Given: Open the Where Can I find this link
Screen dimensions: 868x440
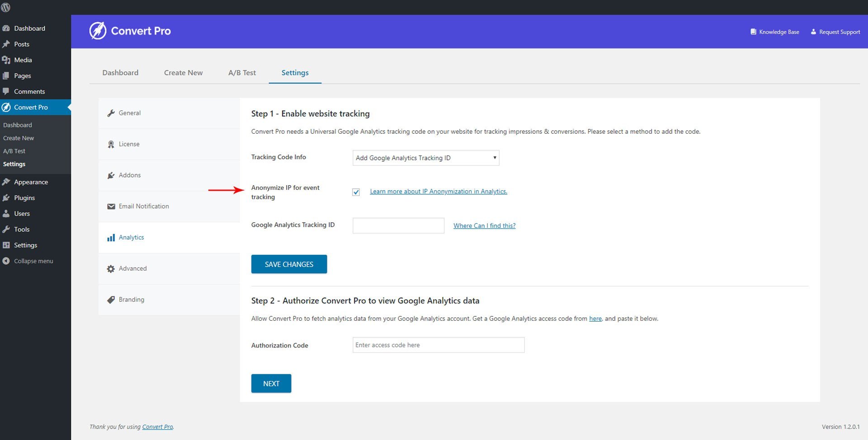Looking at the screenshot, I should tap(484, 225).
